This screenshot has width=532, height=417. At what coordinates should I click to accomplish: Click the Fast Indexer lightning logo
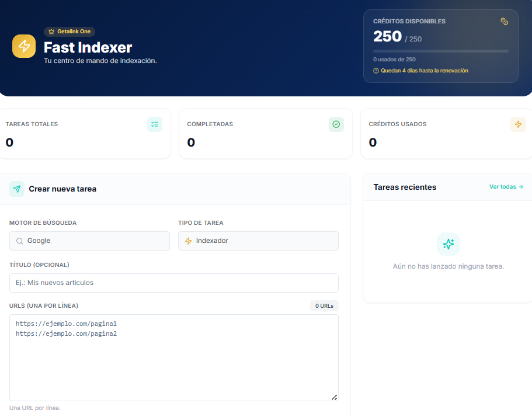coord(24,46)
